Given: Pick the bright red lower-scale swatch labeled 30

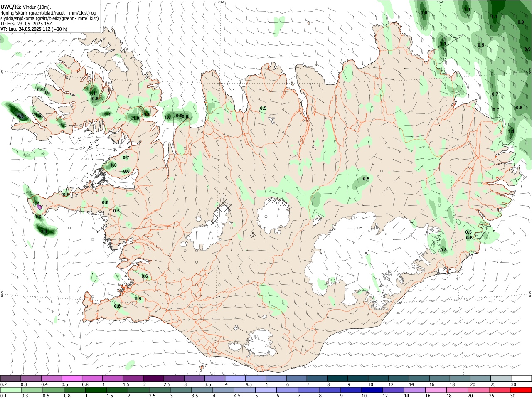Looking at the screenshot, I should (x=521, y=390).
